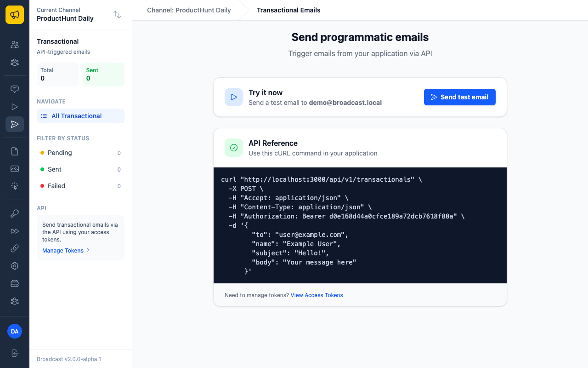588x368 pixels.
Task: Click Transactional Emails breadcrumb
Action: (288, 10)
